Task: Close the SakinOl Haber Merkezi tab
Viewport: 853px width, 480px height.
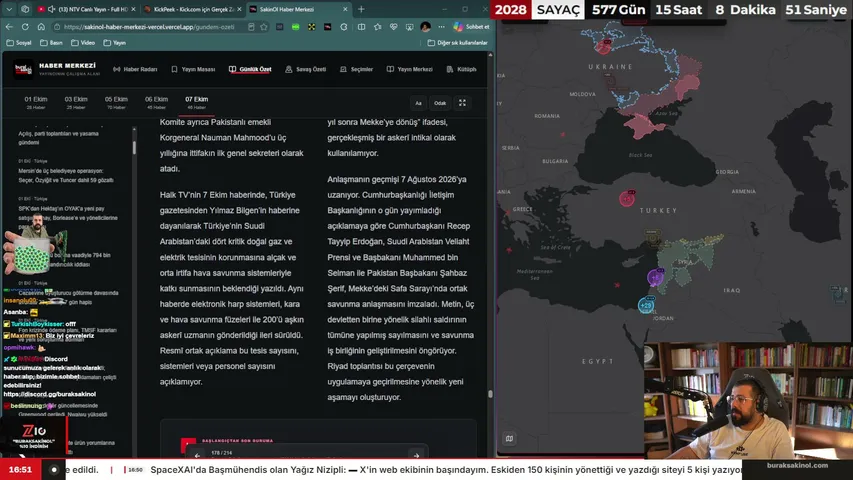Action: point(345,9)
